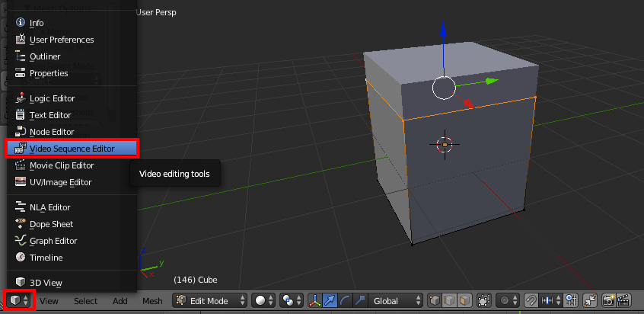This screenshot has height=314, width=644.
Task: Open the Add menu in the header
Action: 120,301
